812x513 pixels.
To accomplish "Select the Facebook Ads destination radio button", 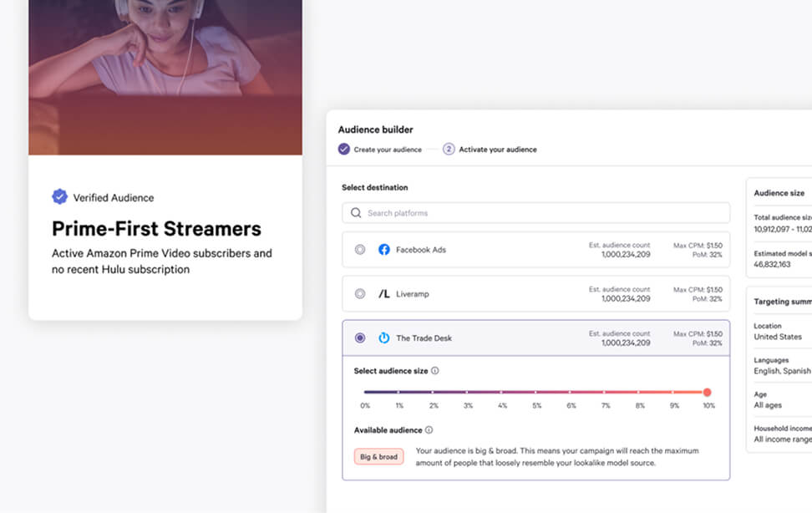I will click(x=359, y=249).
